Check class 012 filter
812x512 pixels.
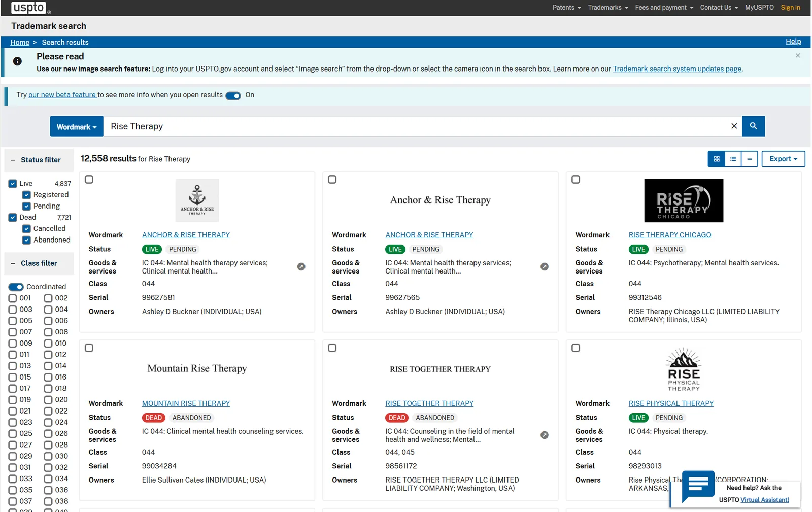point(48,355)
